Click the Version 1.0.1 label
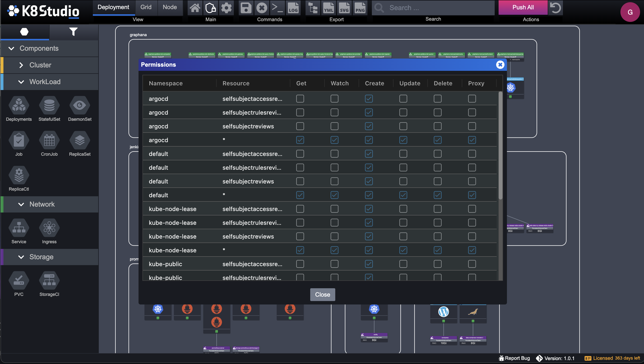Image resolution: width=644 pixels, height=364 pixels. click(555, 358)
